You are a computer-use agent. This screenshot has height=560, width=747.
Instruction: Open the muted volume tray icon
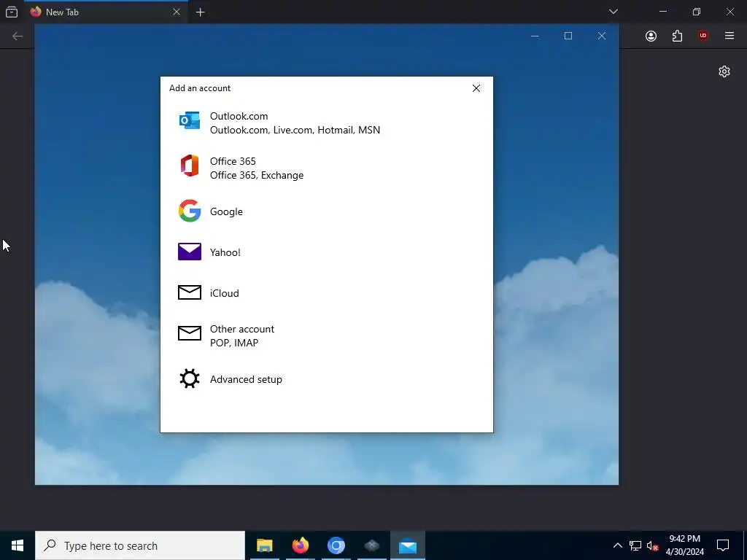pos(652,545)
